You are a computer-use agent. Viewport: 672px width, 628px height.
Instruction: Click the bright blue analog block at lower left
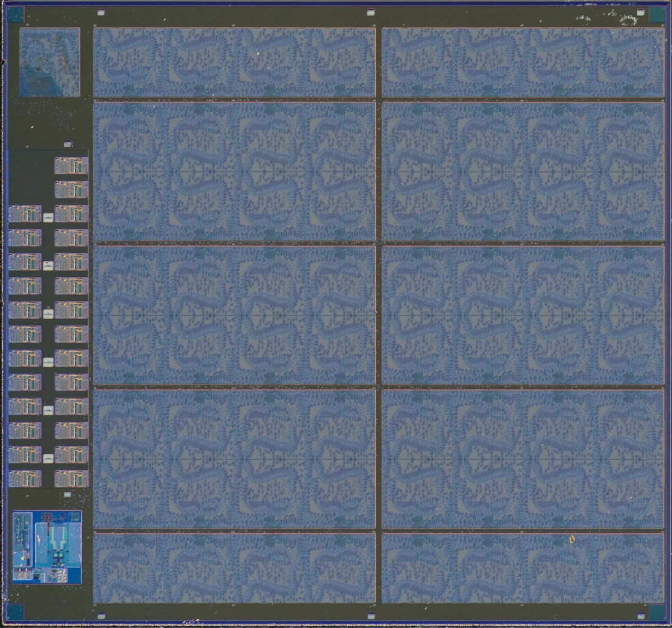pyautogui.click(x=47, y=547)
